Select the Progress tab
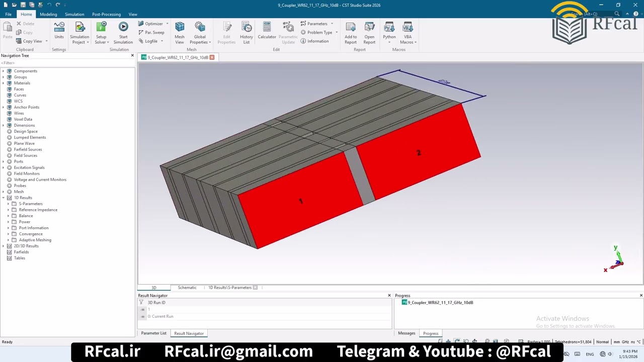Image resolution: width=644 pixels, height=362 pixels. (x=431, y=333)
